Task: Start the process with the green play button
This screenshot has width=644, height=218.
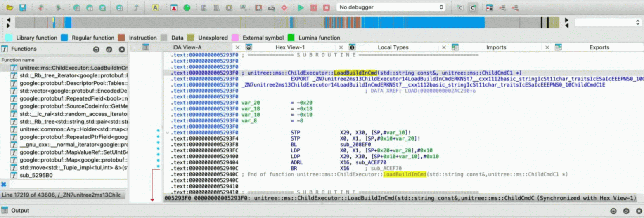Action: click(301, 7)
